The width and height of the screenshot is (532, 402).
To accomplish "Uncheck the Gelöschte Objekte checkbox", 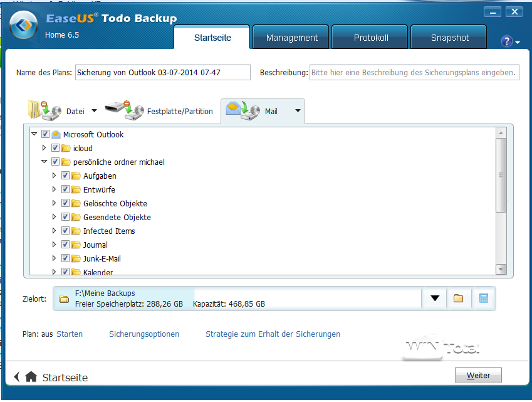I will point(66,203).
